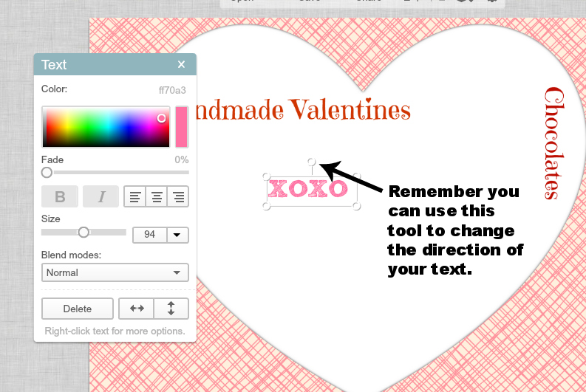Viewport: 586px width, 392px height.
Task: Flip the text vertically
Action: tap(171, 309)
